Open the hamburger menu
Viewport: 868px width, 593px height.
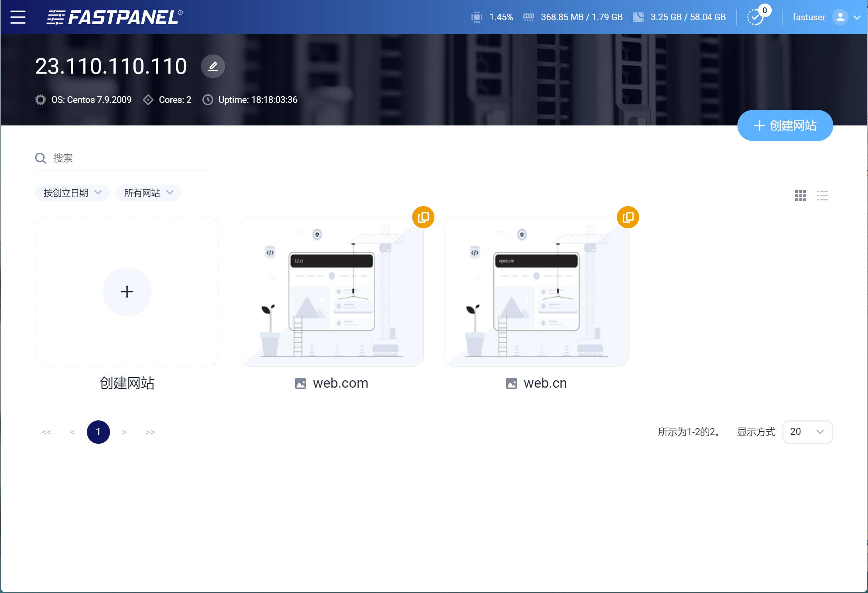pyautogui.click(x=18, y=17)
